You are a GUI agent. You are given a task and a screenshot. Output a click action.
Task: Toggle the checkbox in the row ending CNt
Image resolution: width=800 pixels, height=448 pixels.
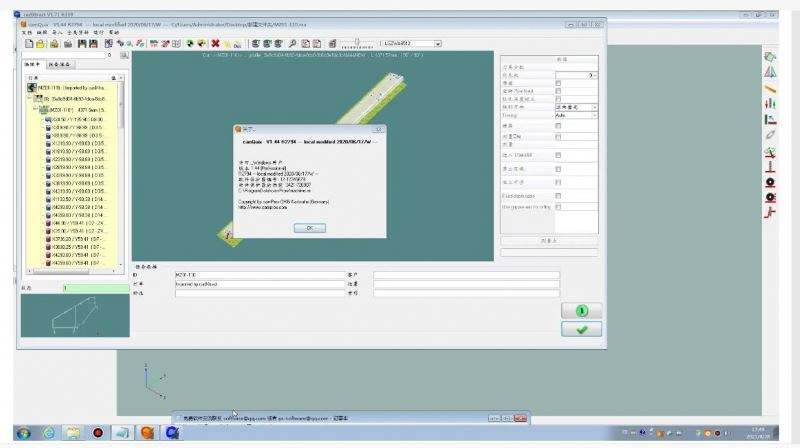pos(558,137)
